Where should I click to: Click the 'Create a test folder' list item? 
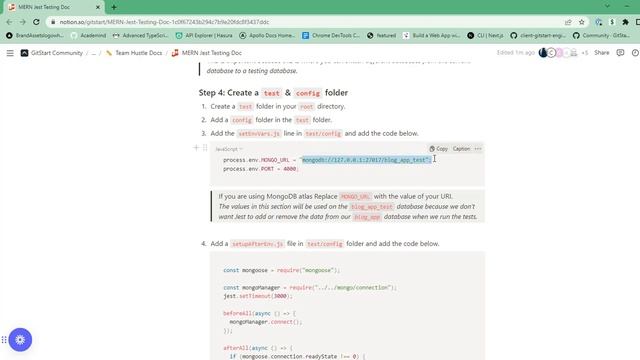coord(278,106)
